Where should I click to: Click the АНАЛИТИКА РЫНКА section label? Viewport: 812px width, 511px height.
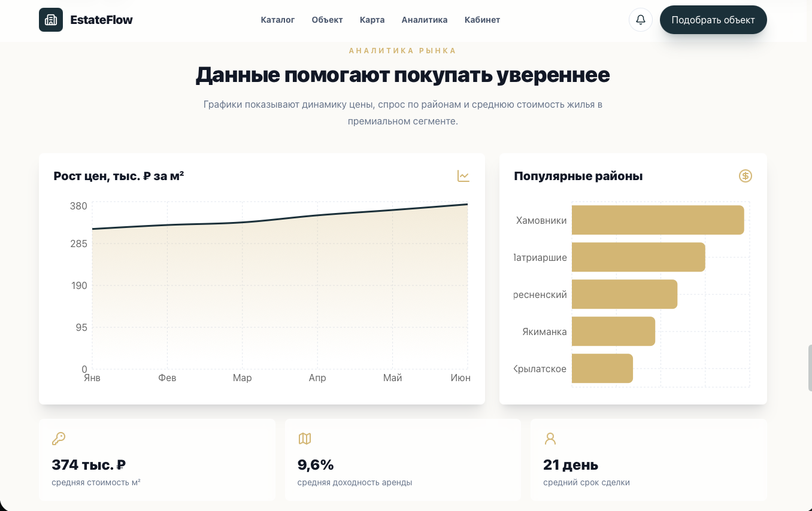[402, 51]
